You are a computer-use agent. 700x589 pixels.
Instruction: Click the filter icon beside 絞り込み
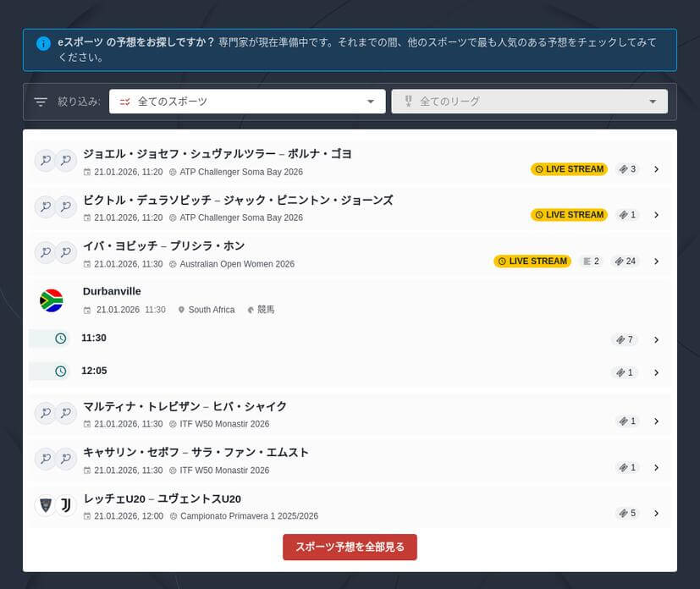point(40,102)
